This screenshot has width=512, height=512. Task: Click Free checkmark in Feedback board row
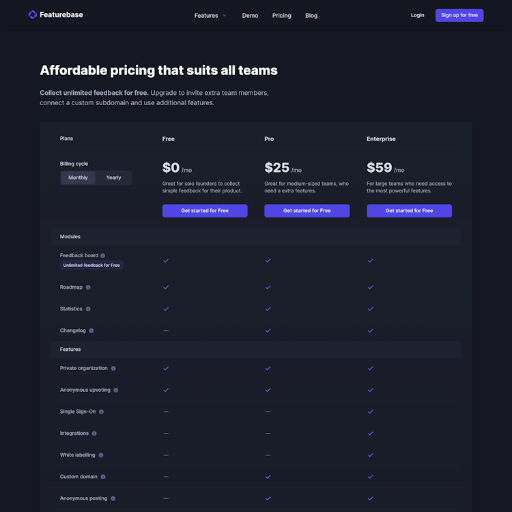[x=166, y=261]
